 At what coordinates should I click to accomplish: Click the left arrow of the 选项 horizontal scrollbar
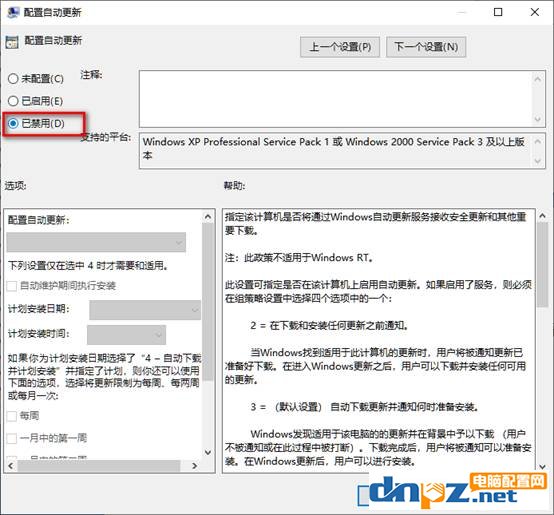[x=11, y=466]
